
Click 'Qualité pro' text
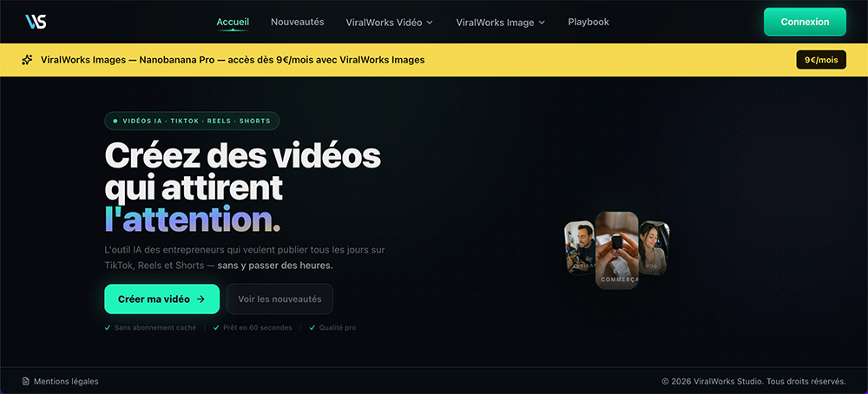click(x=337, y=327)
